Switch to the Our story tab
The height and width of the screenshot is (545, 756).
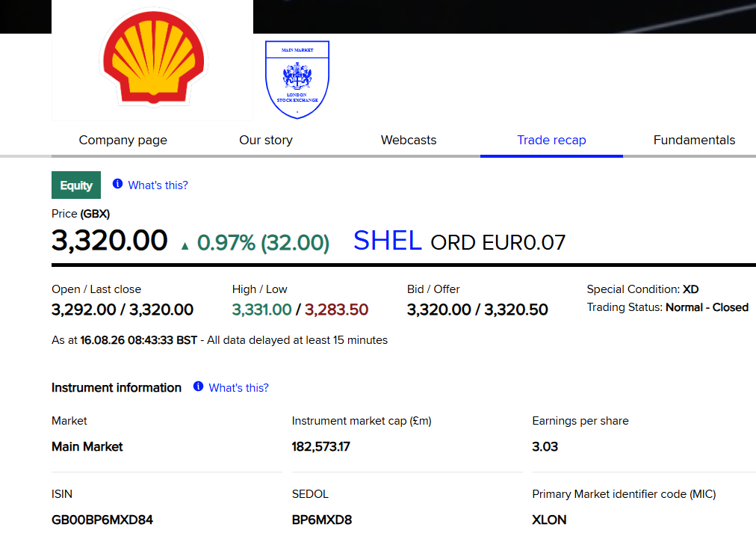click(266, 140)
